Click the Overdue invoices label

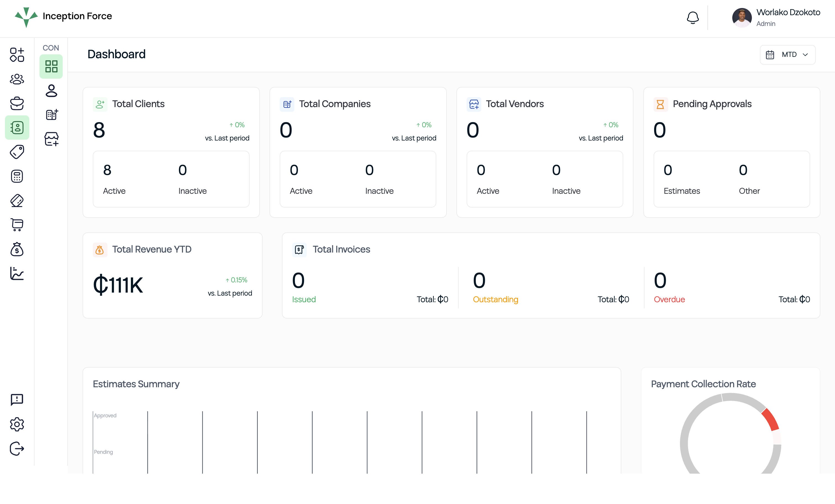tap(669, 299)
